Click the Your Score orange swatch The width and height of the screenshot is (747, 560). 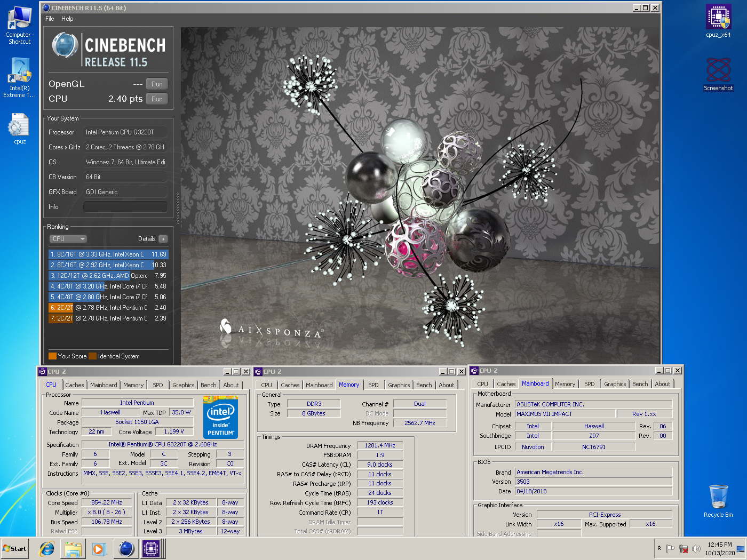[x=52, y=356]
